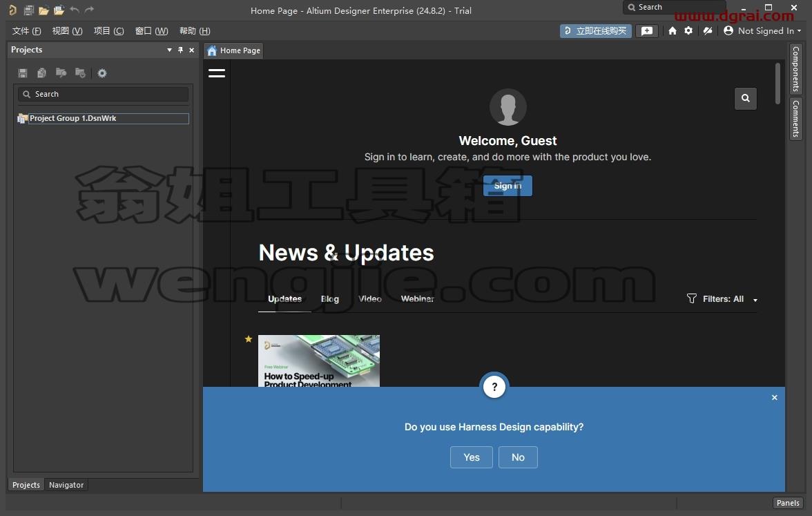Click the user account avatar icon
Viewport: 812px width, 516px height.
point(728,30)
